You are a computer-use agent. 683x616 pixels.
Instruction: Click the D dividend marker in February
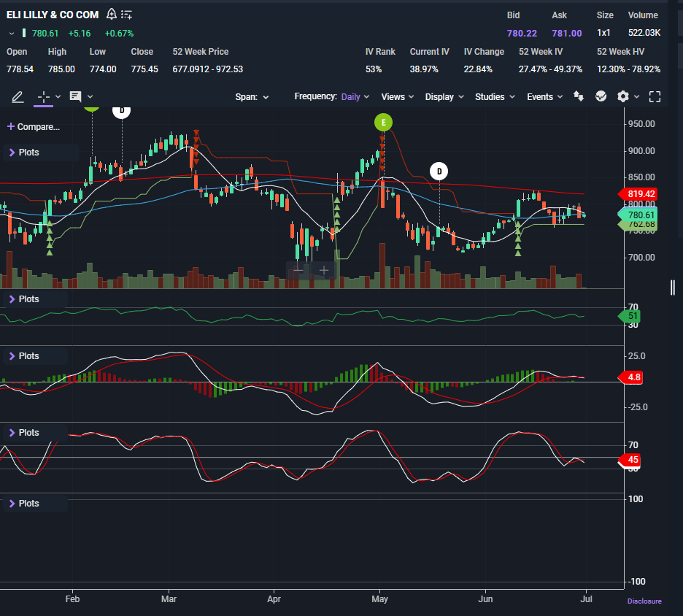click(122, 111)
